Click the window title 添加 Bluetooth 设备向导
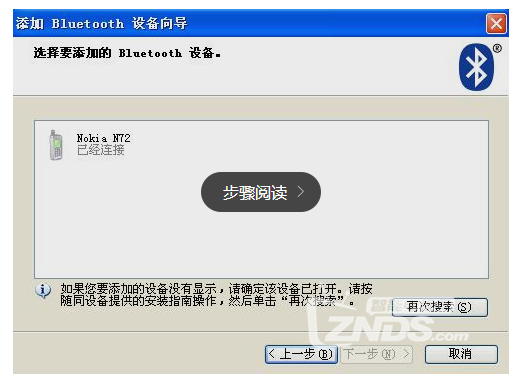Screen dimensions: 517x382 click(x=101, y=23)
